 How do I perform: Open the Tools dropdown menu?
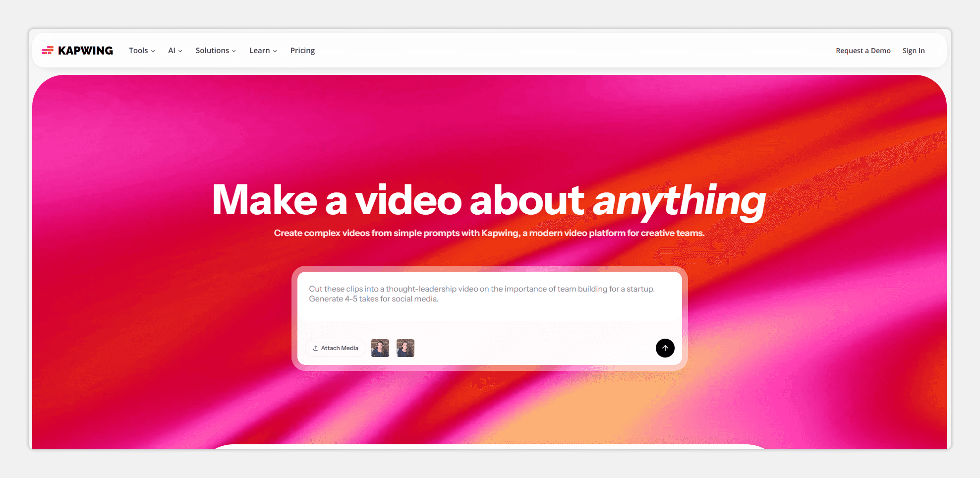[142, 51]
